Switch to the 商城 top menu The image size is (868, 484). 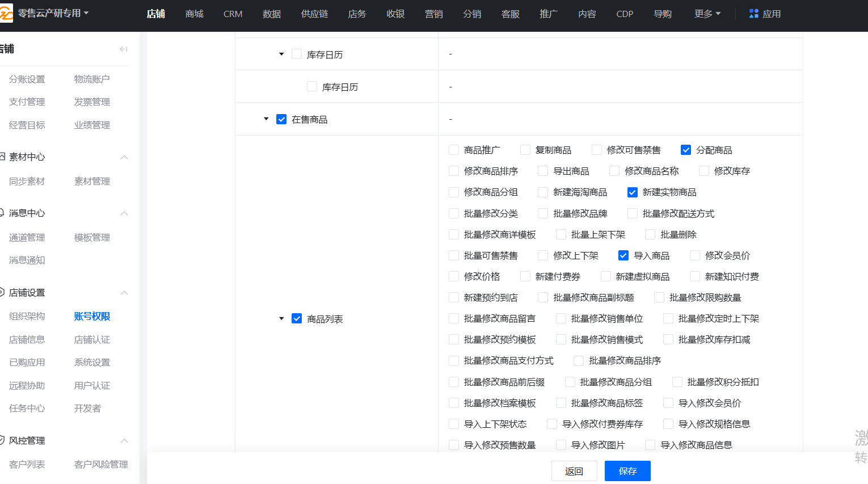(x=194, y=14)
